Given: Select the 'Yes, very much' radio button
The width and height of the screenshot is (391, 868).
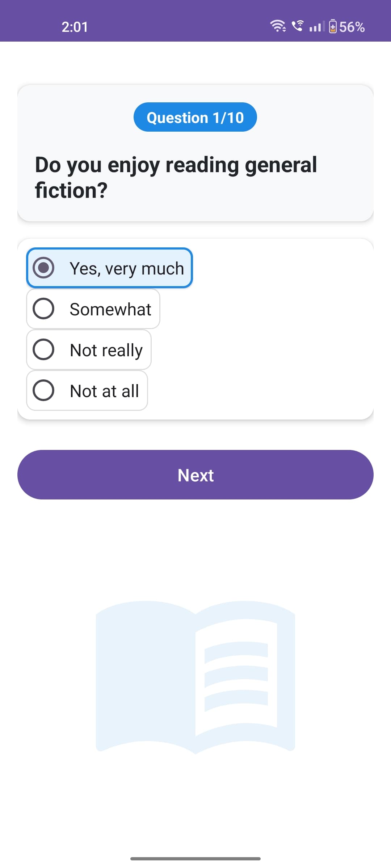Looking at the screenshot, I should tap(43, 268).
